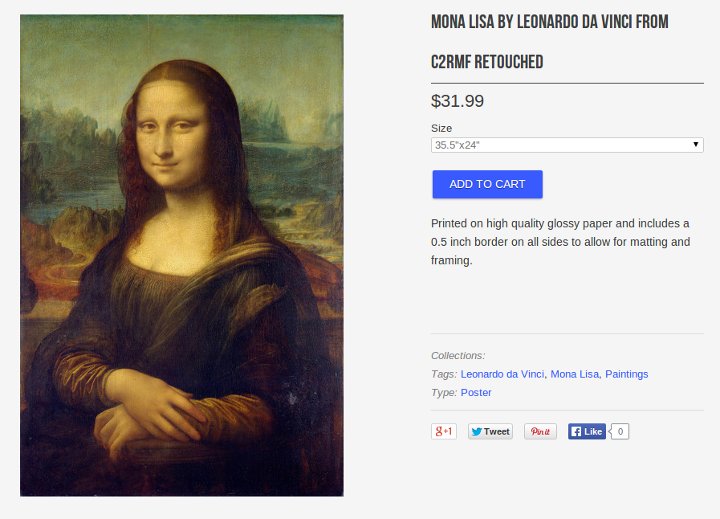The width and height of the screenshot is (720, 519).
Task: Click the $31.99 price text
Action: coord(457,101)
